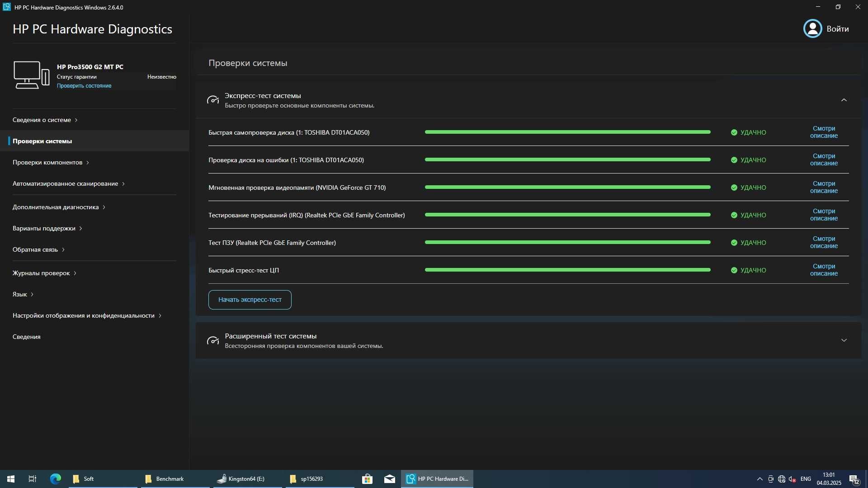Expand Автоматизированное сканирование in sidebar

click(x=69, y=183)
